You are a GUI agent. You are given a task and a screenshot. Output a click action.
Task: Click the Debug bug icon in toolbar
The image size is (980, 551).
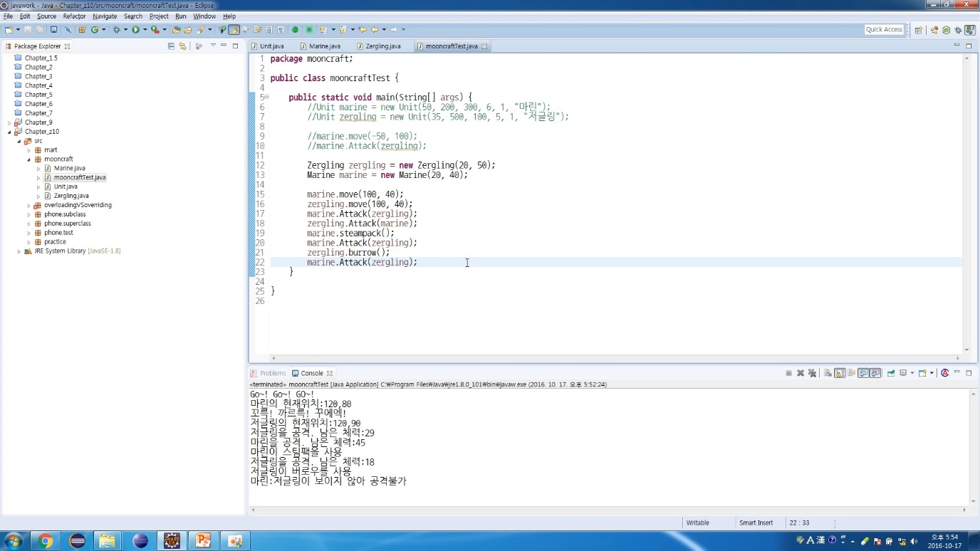tap(117, 30)
